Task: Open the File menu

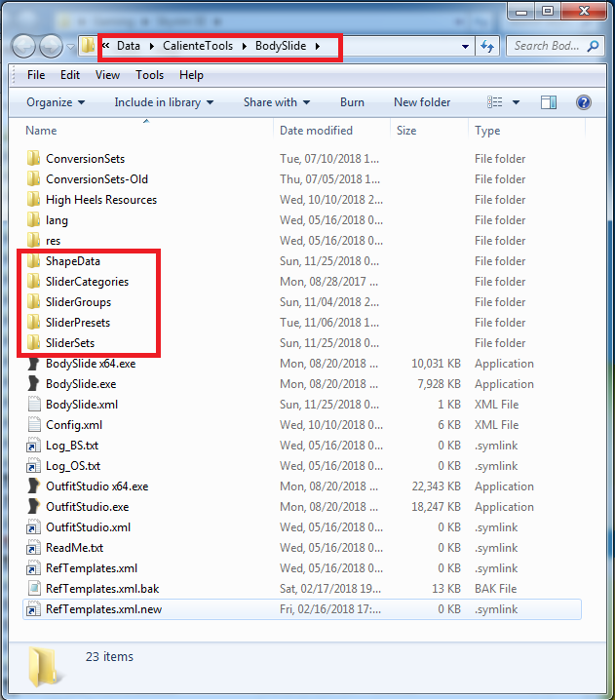Action: [x=36, y=75]
